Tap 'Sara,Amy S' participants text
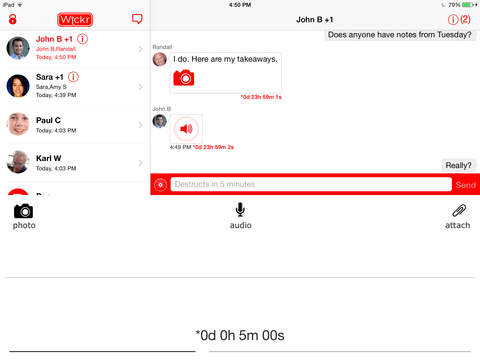This screenshot has height=360, width=480. click(51, 87)
